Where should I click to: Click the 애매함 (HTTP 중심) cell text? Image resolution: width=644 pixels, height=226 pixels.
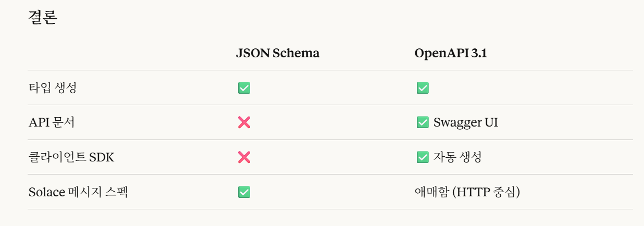click(x=467, y=192)
